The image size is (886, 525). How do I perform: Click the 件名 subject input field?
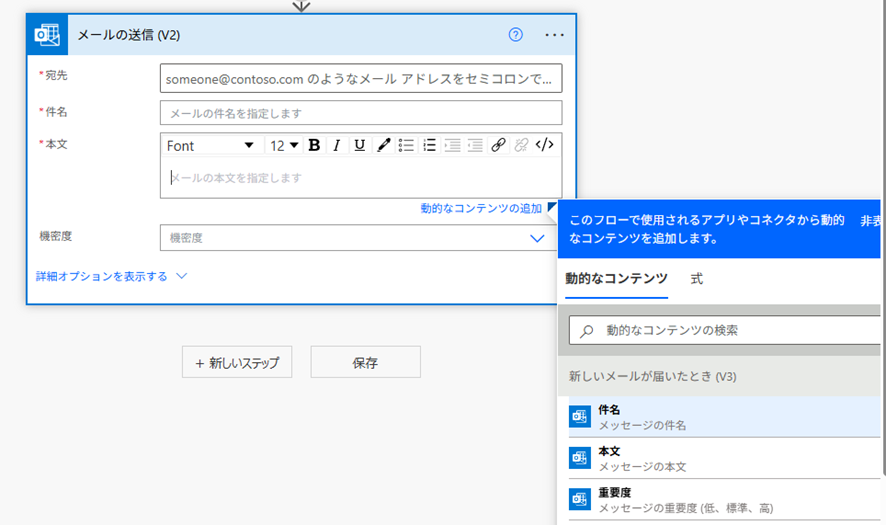click(x=360, y=113)
